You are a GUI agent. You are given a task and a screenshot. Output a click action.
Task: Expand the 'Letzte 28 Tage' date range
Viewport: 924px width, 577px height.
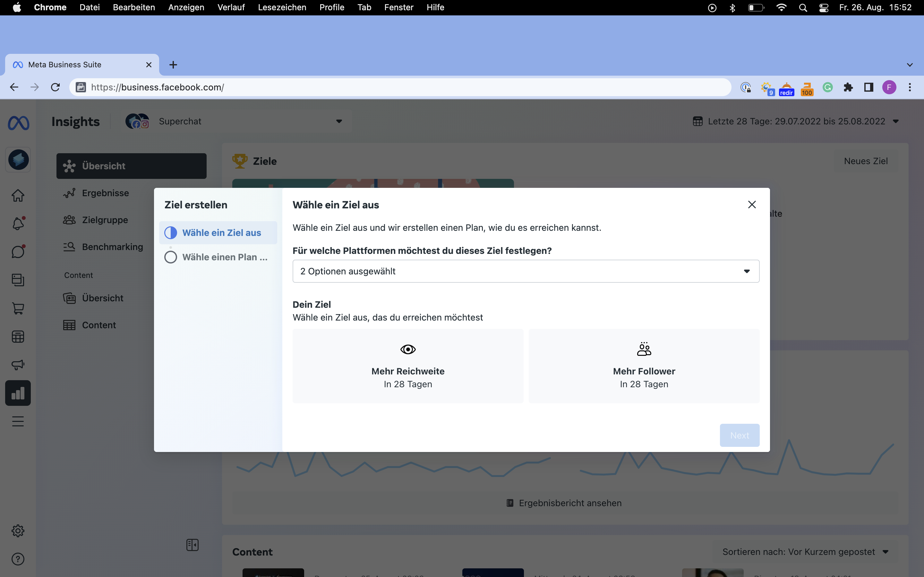796,121
